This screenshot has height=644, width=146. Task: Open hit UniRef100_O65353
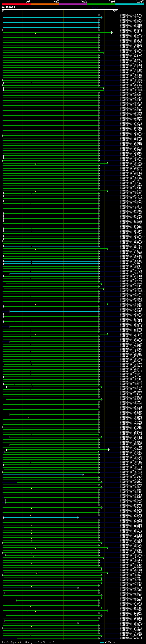pyautogui.click(x=131, y=22)
